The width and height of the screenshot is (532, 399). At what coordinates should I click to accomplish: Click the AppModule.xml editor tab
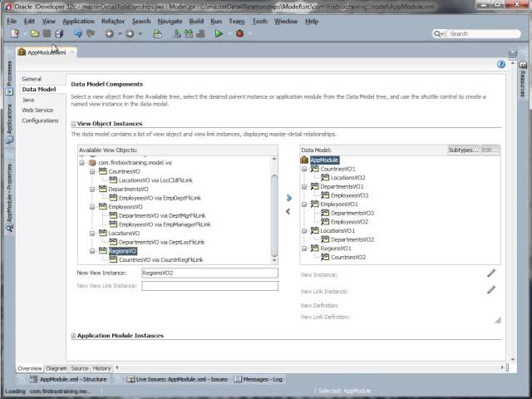point(47,52)
